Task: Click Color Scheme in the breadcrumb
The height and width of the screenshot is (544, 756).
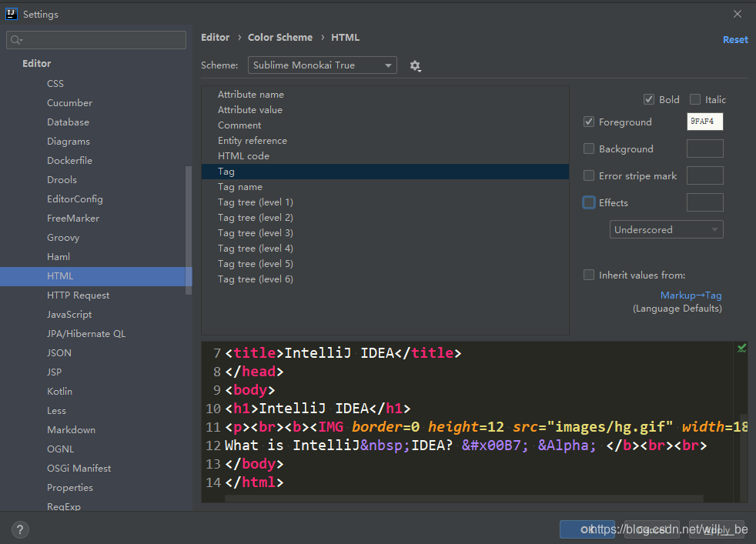Action: coord(280,37)
